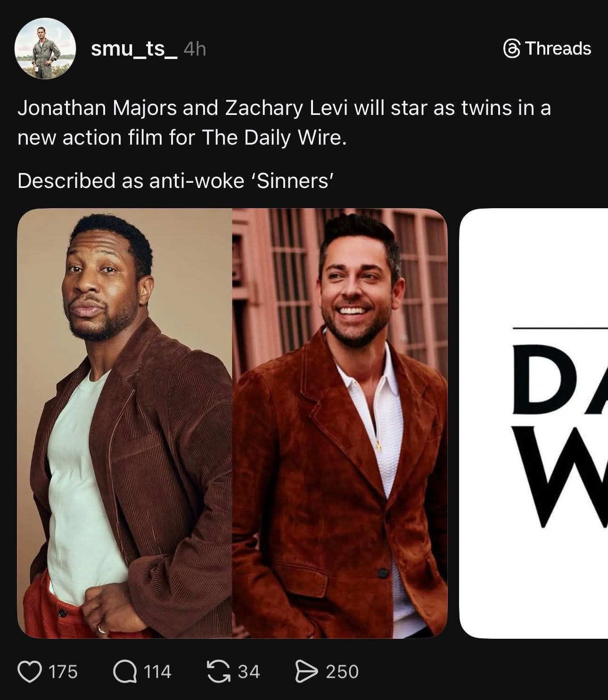View the 34 reposts count
Screen dimensions: 608x700
pos(248,671)
